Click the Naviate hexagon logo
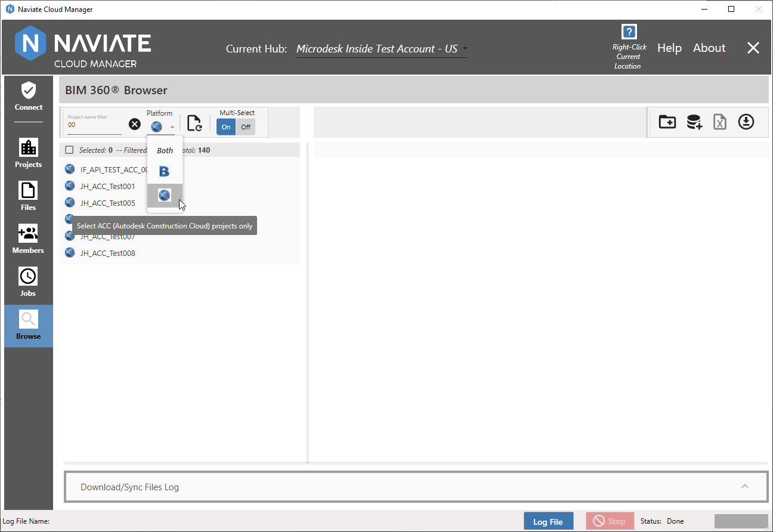The image size is (773, 532). [x=30, y=44]
